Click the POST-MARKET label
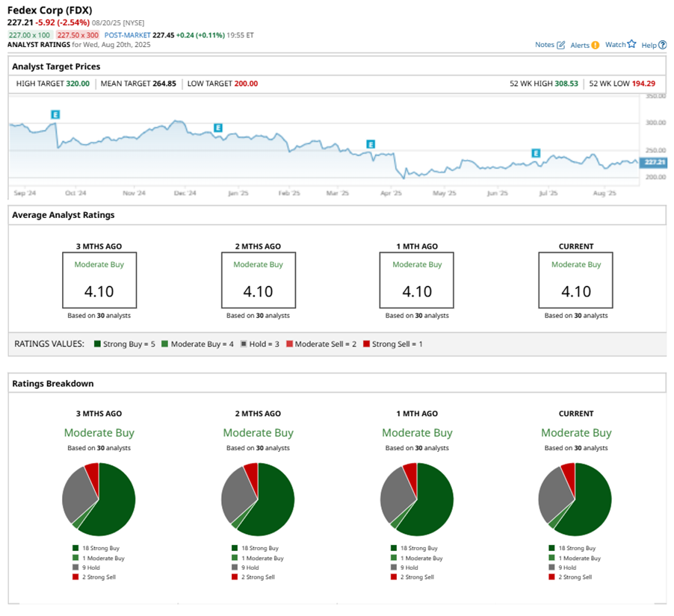674x616 pixels. (x=127, y=35)
